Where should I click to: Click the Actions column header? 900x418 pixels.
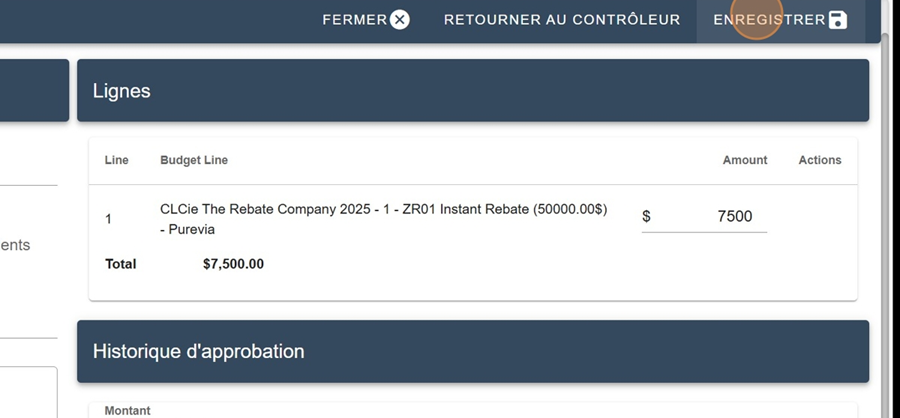[x=820, y=160]
